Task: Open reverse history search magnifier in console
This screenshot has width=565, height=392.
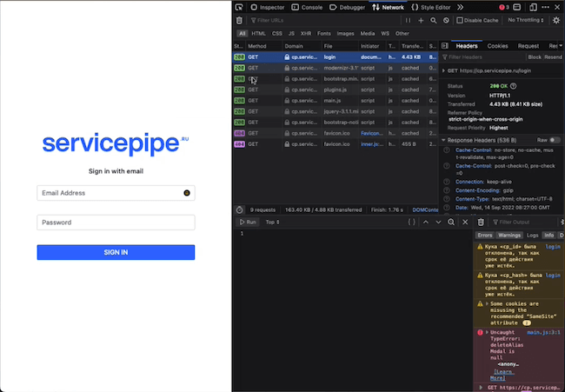Action: (x=451, y=222)
